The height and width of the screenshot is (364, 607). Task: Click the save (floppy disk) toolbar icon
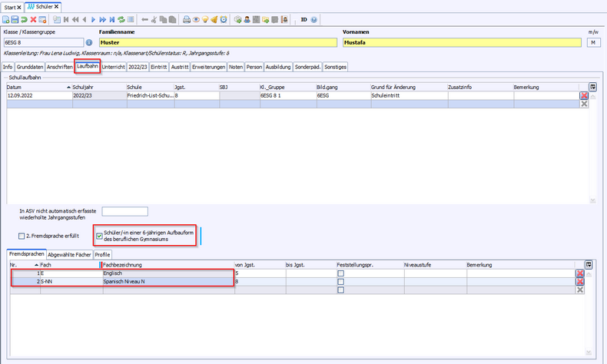(15, 19)
